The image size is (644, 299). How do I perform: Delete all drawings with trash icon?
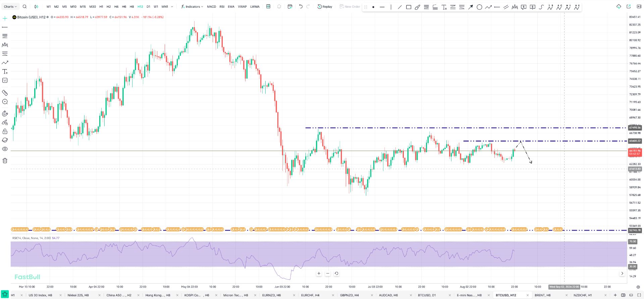tap(5, 161)
